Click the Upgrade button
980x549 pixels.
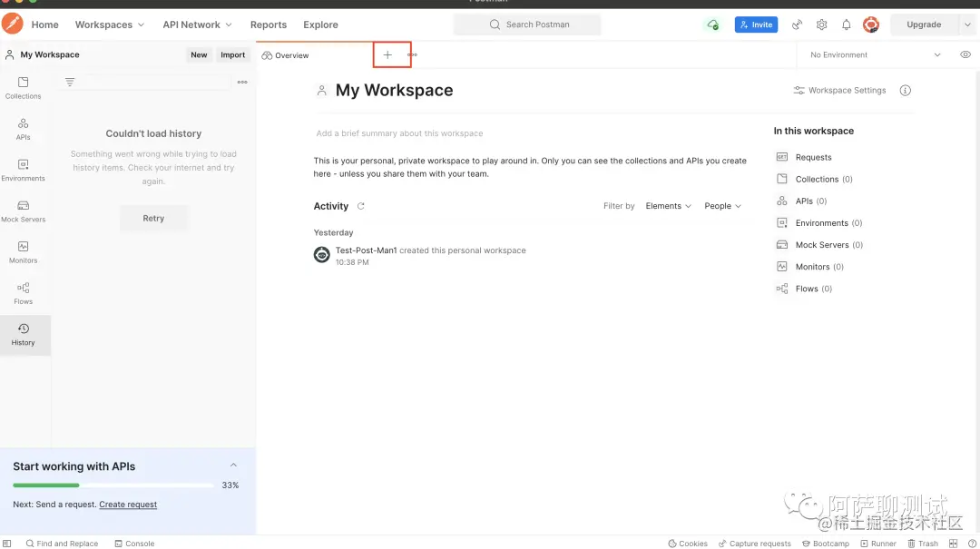click(924, 25)
